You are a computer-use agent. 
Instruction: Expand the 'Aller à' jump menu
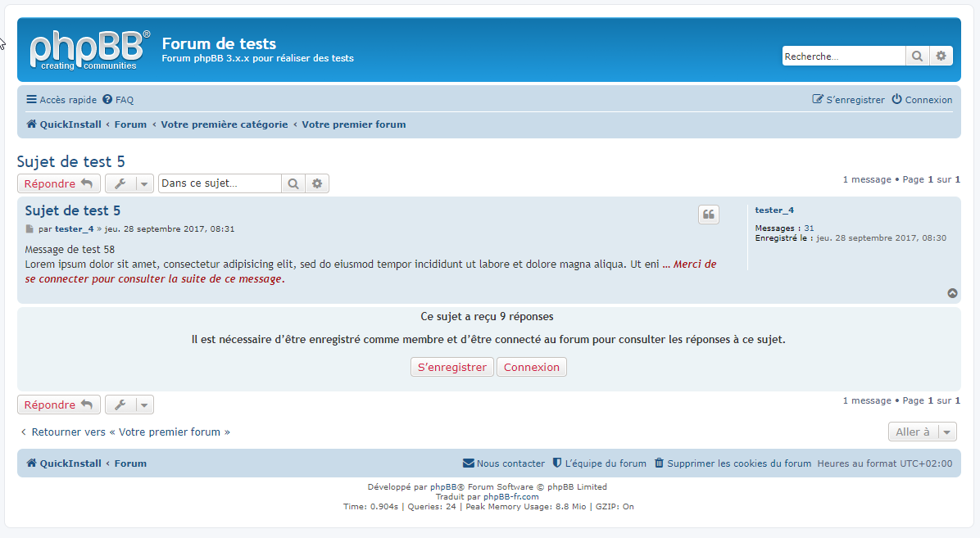[922, 432]
